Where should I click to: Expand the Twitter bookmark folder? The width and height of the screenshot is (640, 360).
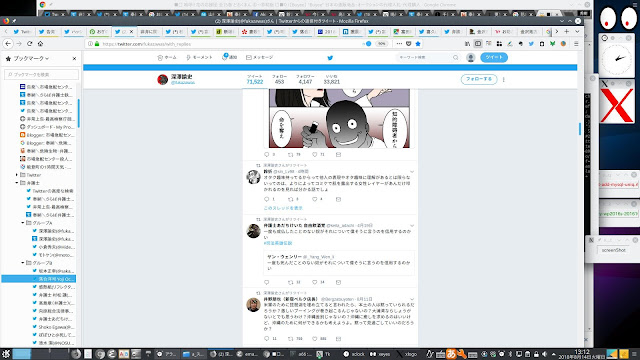point(17,175)
